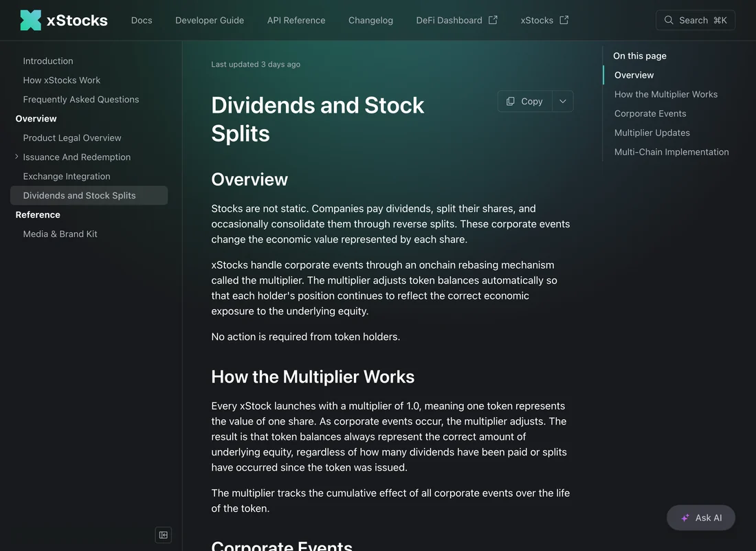The width and height of the screenshot is (756, 551).
Task: Open the Developer Guide tab
Action: (210, 20)
